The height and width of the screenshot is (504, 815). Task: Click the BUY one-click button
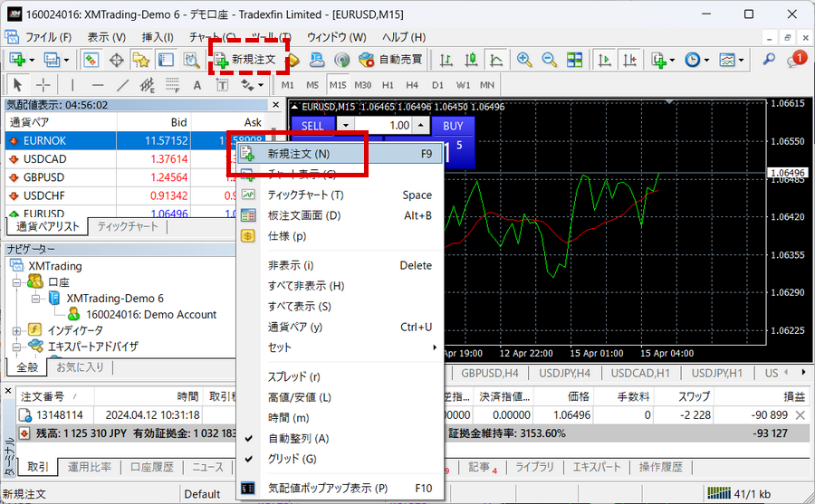(x=453, y=126)
